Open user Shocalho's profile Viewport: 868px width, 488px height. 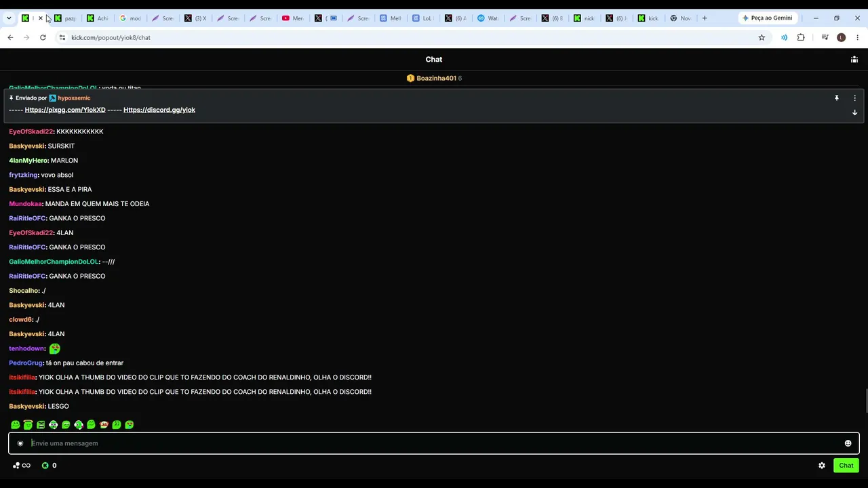coord(24,291)
